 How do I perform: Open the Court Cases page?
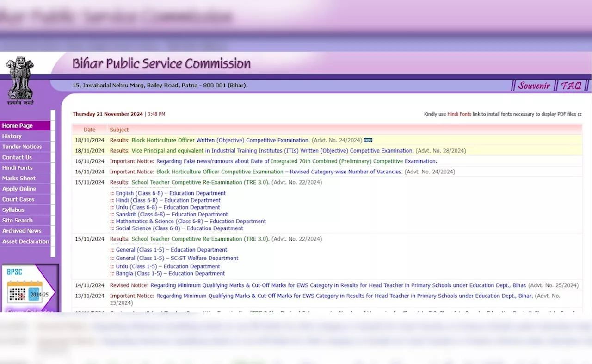(x=25, y=199)
